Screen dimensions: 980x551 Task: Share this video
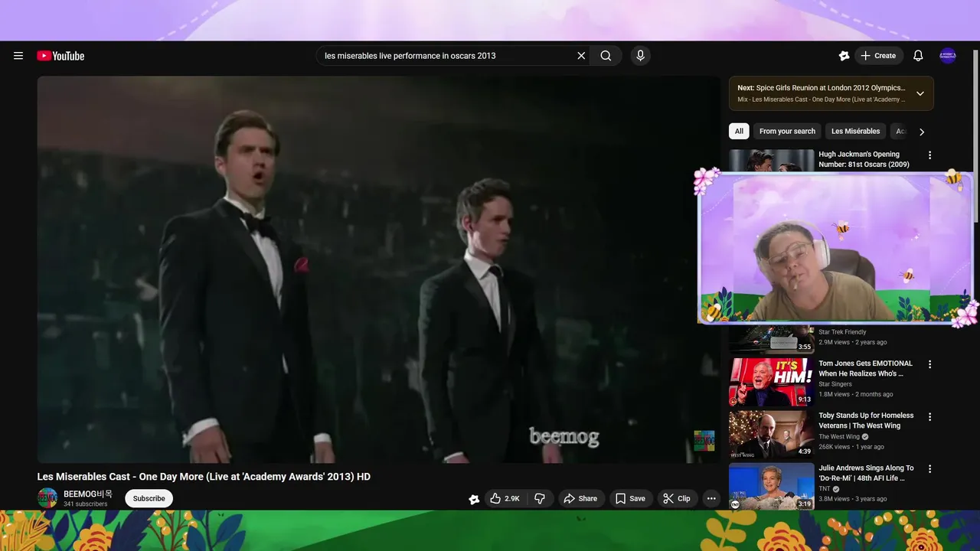pyautogui.click(x=581, y=498)
